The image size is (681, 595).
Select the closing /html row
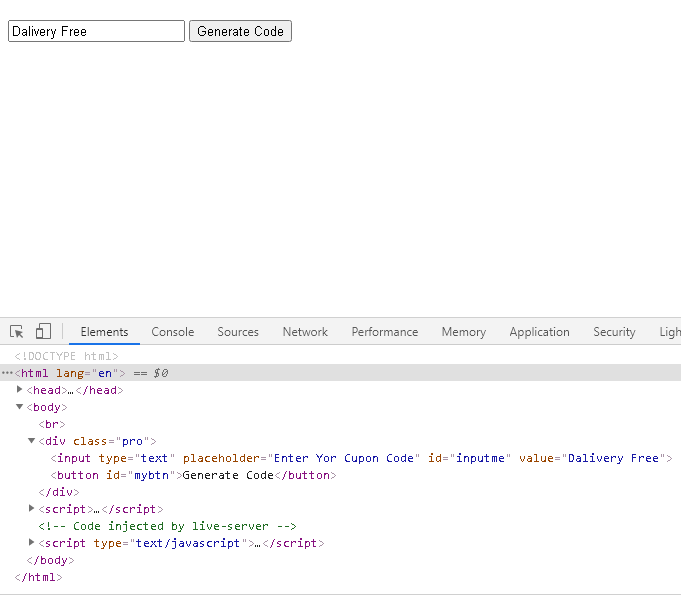[38, 577]
